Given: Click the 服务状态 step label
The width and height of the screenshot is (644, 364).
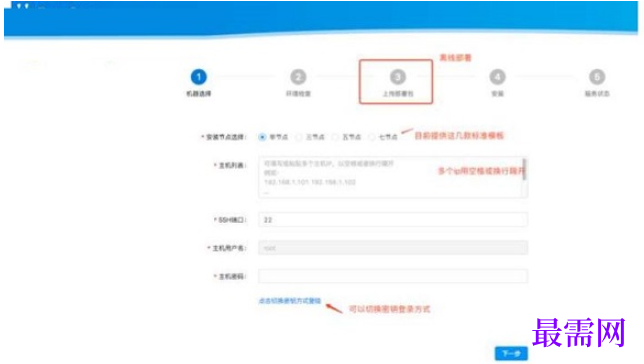Looking at the screenshot, I should click(597, 94).
